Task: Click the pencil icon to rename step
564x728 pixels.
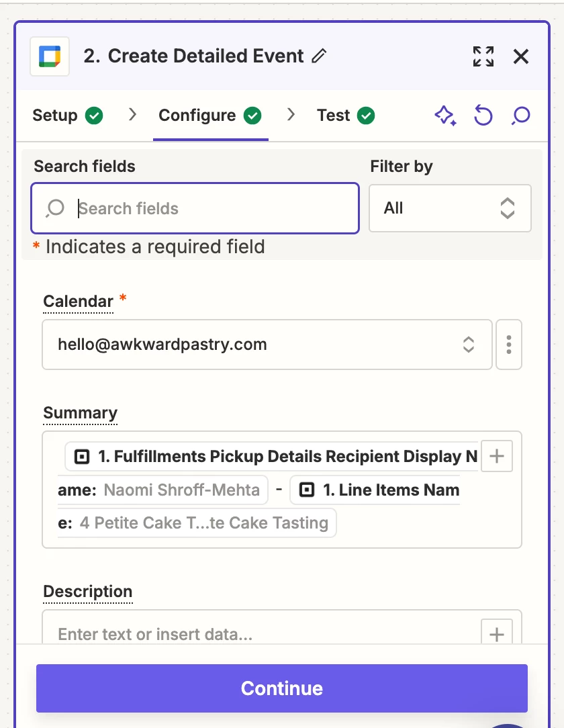Action: tap(320, 56)
